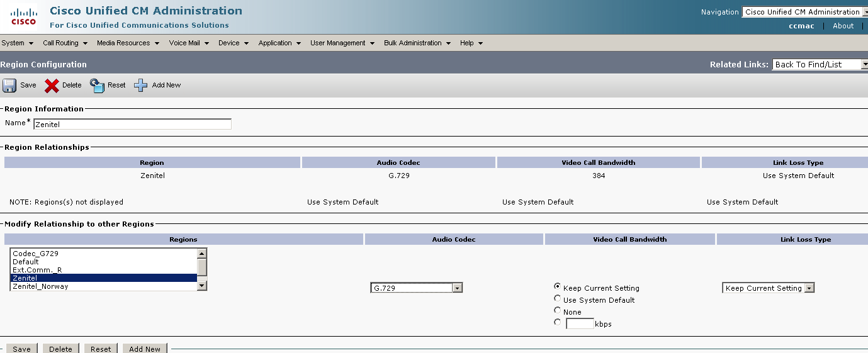The height and width of the screenshot is (353, 868).
Task: Click the red X Delete icon
Action: [x=52, y=86]
